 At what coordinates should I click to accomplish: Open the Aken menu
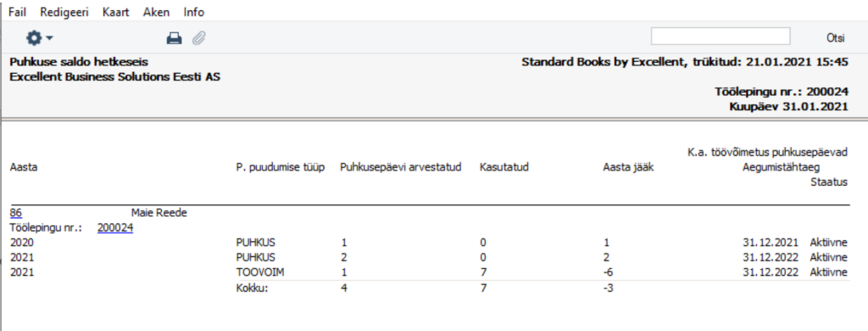156,12
